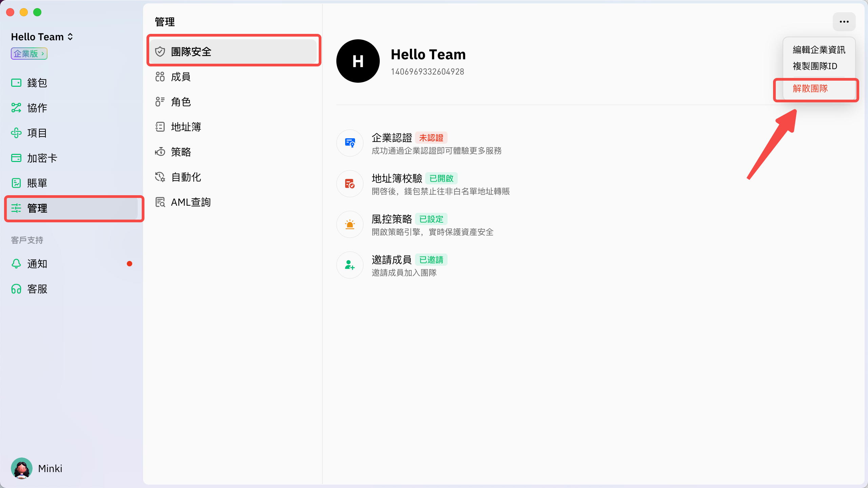This screenshot has height=488, width=868.
Task: Open the 通知 notifications bell icon
Action: coord(16,264)
